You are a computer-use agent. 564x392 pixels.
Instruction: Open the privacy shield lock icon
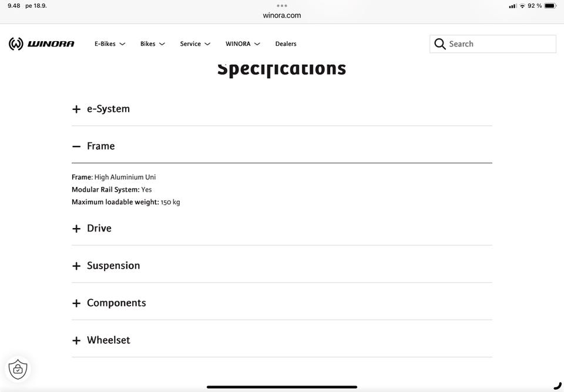pos(18,369)
